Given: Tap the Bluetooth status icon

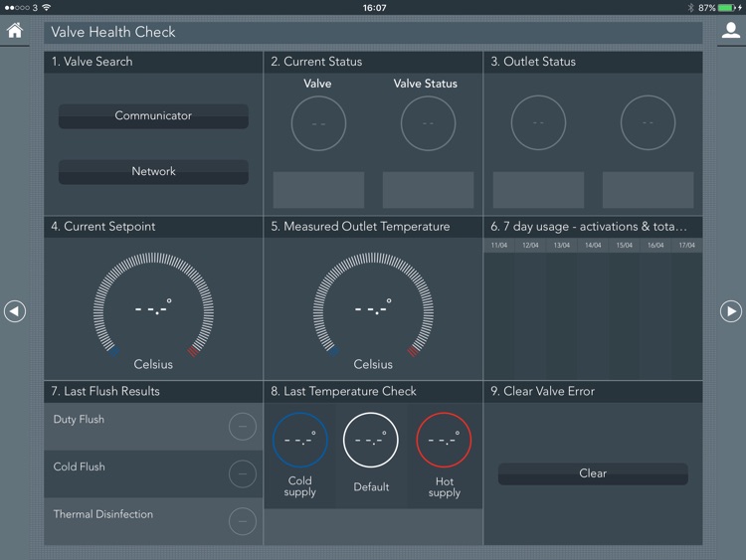Looking at the screenshot, I should click(691, 8).
